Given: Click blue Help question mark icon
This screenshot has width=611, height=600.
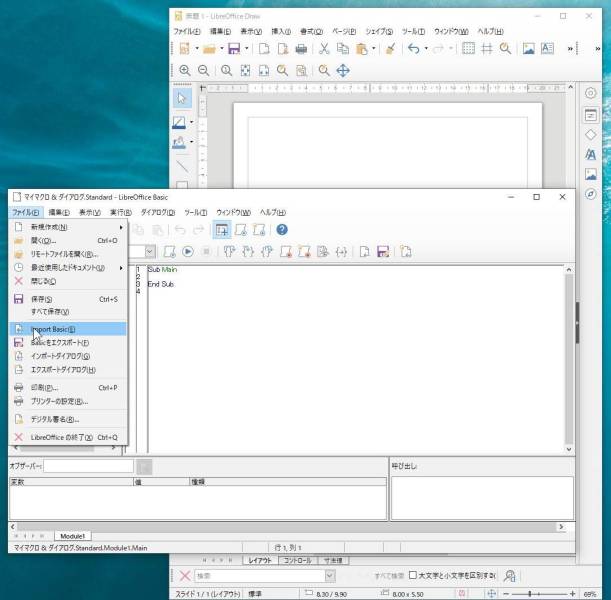Looking at the screenshot, I should coord(282,230).
